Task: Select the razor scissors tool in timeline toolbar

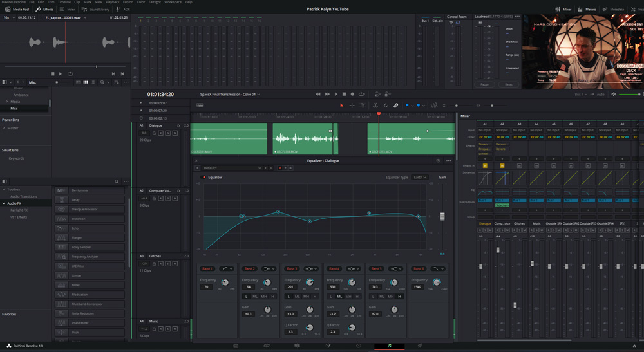Action: tap(375, 106)
